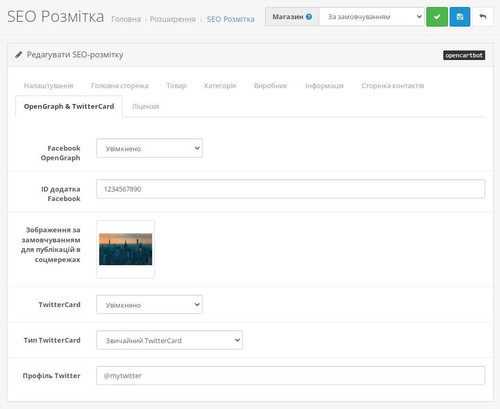Switch to the Налаштування tab
This screenshot has height=409, width=500.
click(48, 86)
